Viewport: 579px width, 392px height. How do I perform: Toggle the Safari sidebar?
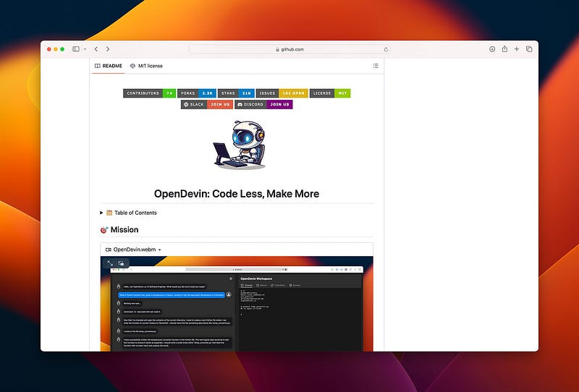point(76,49)
